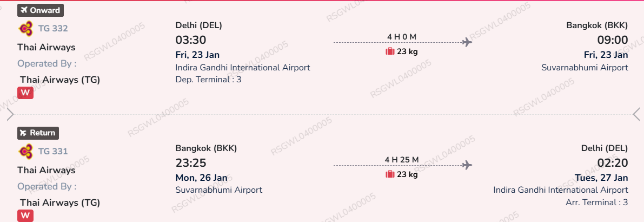Select the Onward flight label tag
The image size is (644, 222).
[x=41, y=10]
